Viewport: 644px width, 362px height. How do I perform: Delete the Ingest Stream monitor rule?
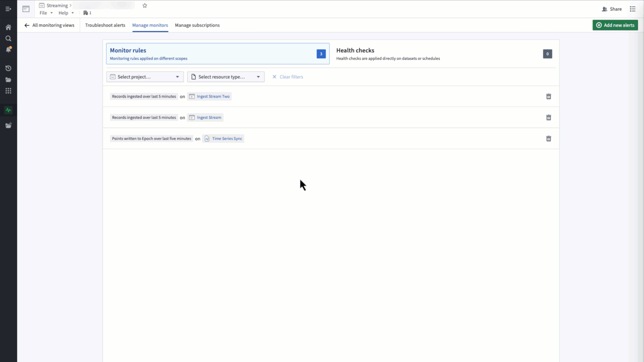548,118
